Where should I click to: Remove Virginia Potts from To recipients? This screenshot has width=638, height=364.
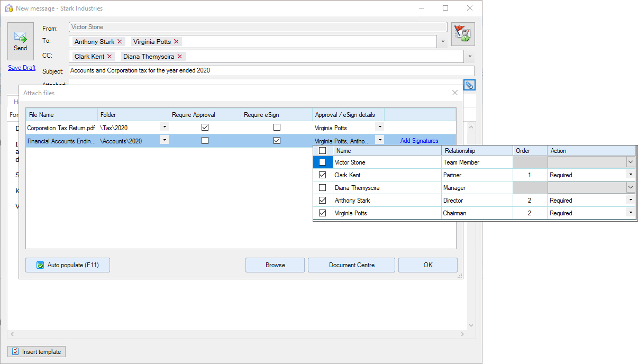pos(176,41)
